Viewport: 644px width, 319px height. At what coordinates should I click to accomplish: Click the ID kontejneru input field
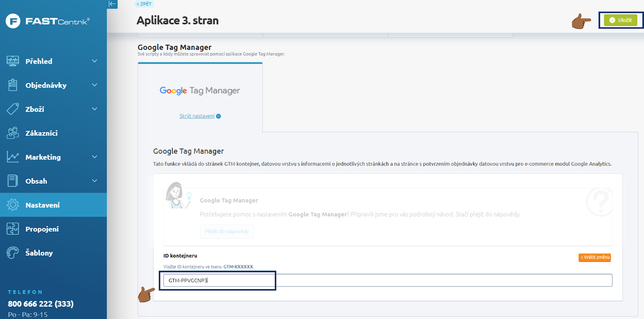(x=388, y=280)
